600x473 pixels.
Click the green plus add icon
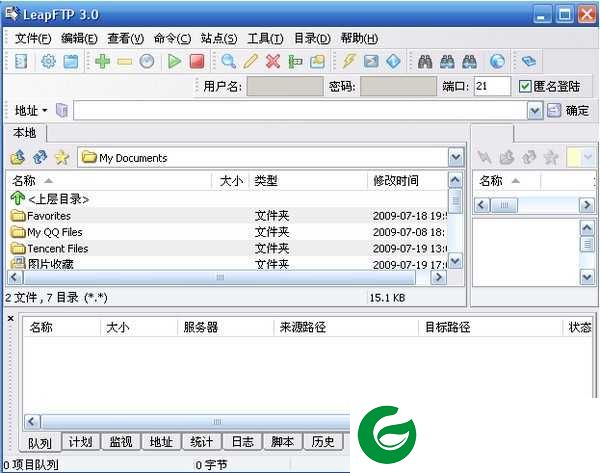click(x=102, y=61)
